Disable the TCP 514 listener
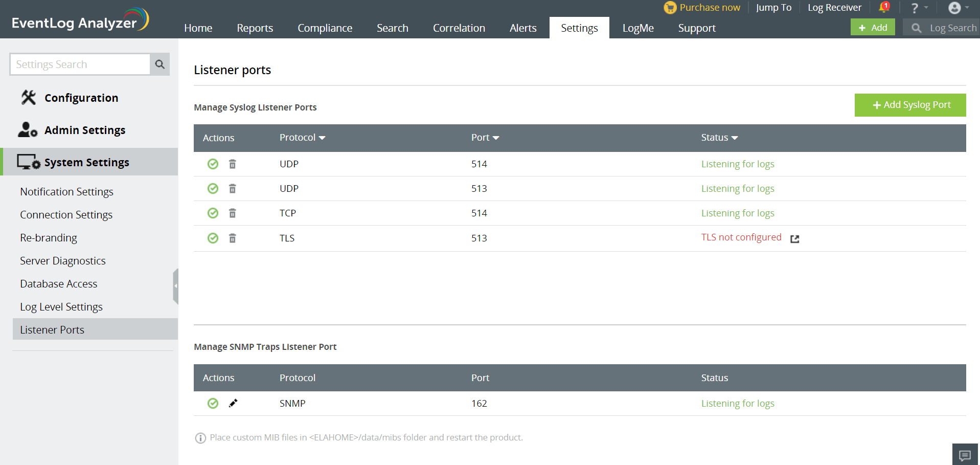 click(213, 213)
